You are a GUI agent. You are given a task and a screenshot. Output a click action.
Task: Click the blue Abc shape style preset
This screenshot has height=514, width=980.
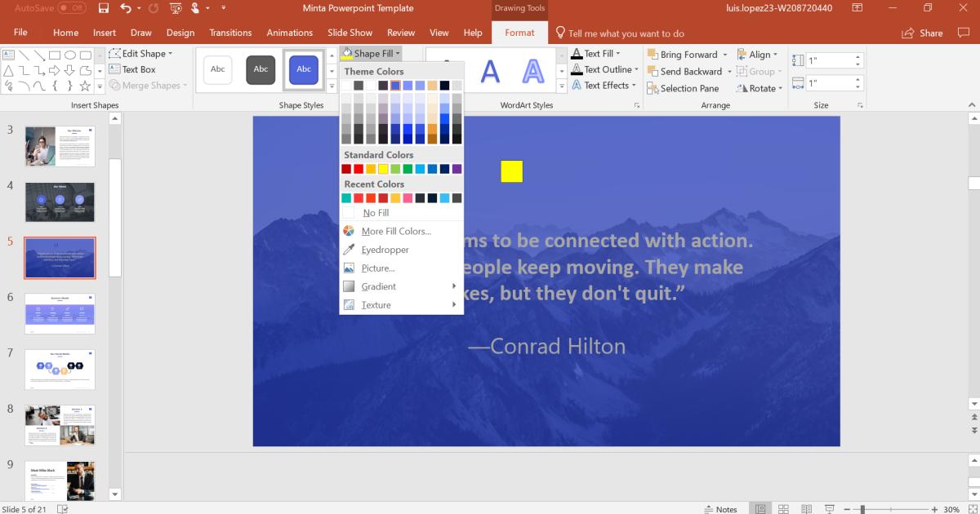coord(303,69)
